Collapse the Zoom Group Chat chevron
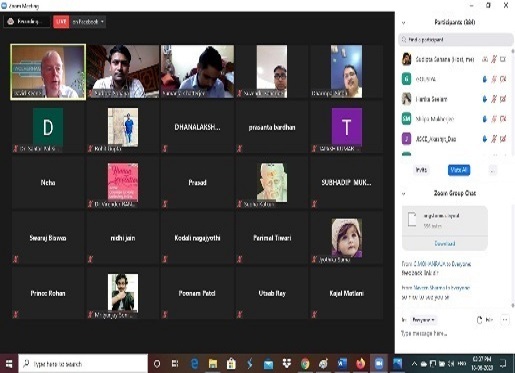Viewport: 515px width, 373px height. click(x=403, y=193)
